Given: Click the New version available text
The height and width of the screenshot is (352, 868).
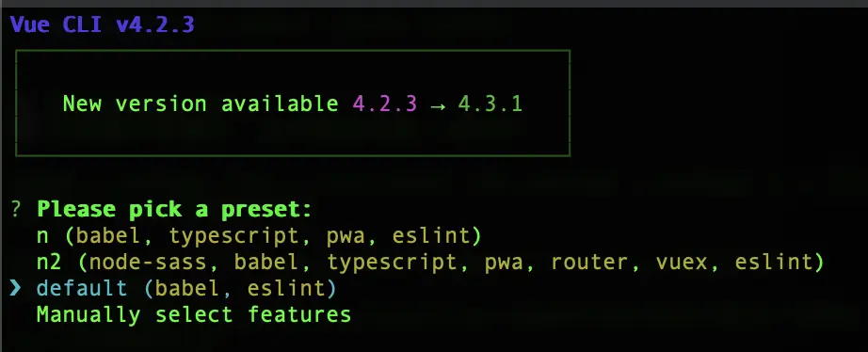Looking at the screenshot, I should [201, 104].
